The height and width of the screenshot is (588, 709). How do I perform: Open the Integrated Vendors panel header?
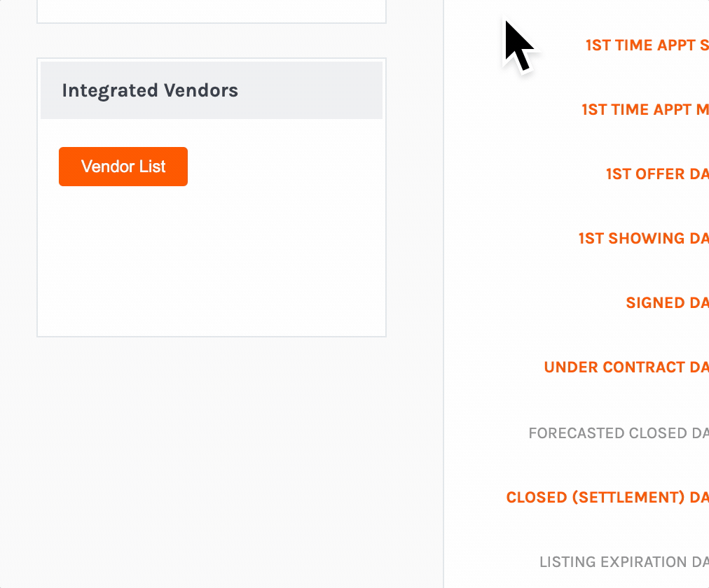[149, 90]
